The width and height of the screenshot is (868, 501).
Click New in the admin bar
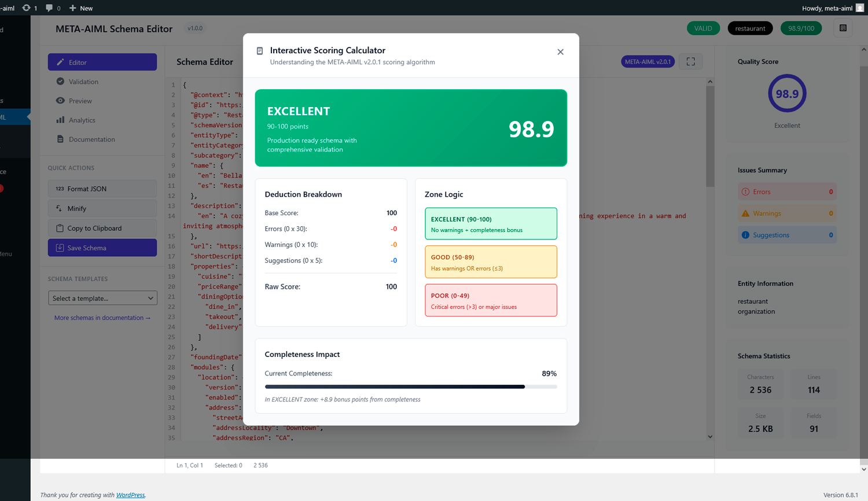[81, 8]
